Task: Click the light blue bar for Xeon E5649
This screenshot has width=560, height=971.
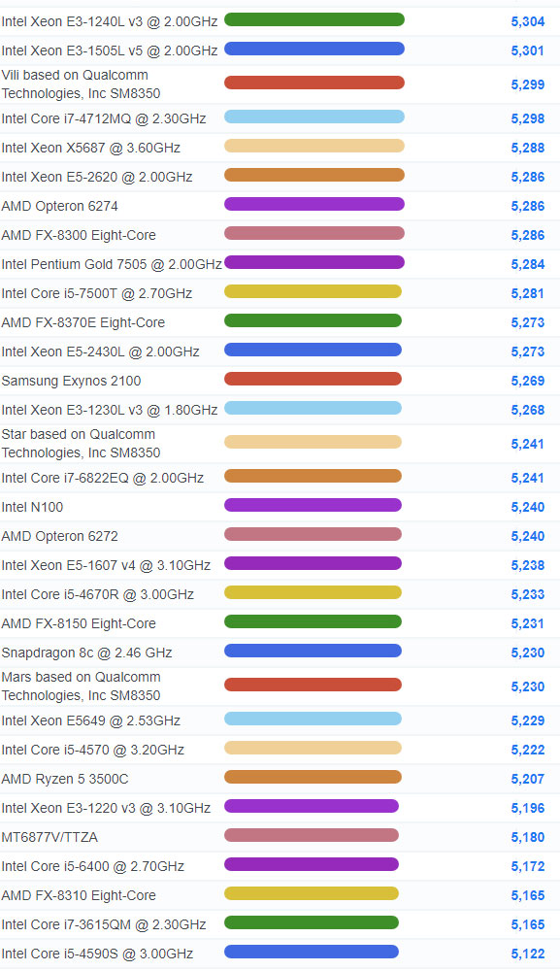Action: point(313,719)
